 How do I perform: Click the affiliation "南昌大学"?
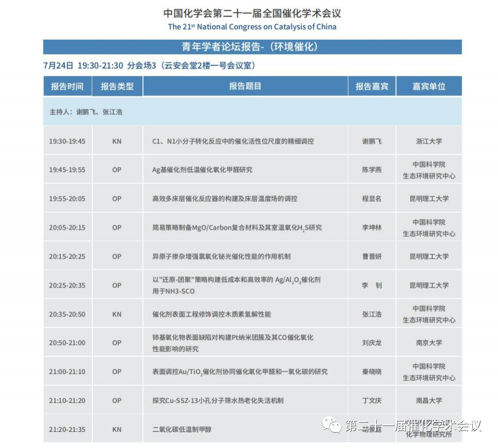click(429, 401)
